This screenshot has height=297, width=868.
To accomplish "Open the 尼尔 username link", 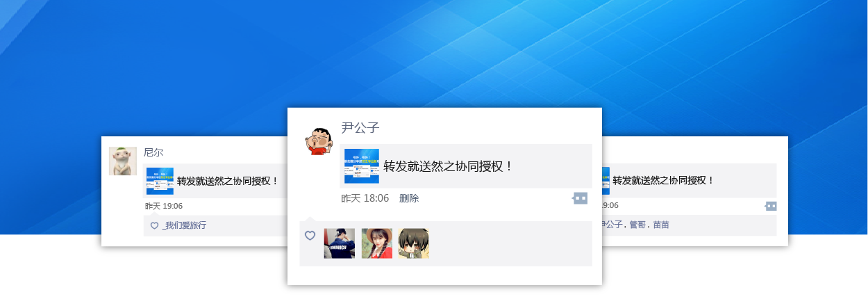I will click(x=153, y=152).
